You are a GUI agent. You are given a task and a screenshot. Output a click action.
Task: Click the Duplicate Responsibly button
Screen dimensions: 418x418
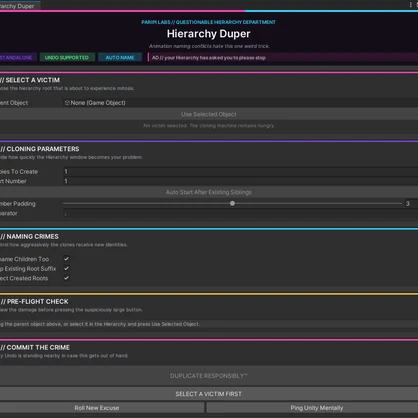pyautogui.click(x=209, y=376)
